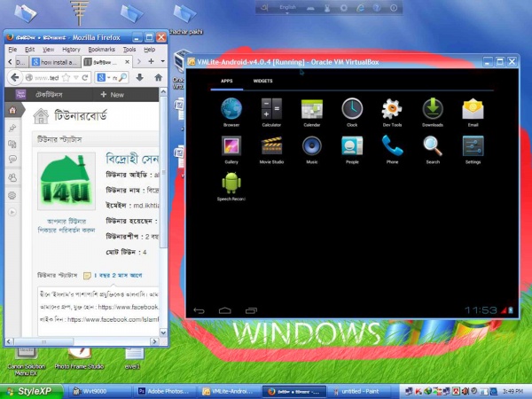Screen dimensions: 532x399
Task: Open the Firefox Edit menu
Action: (x=30, y=50)
